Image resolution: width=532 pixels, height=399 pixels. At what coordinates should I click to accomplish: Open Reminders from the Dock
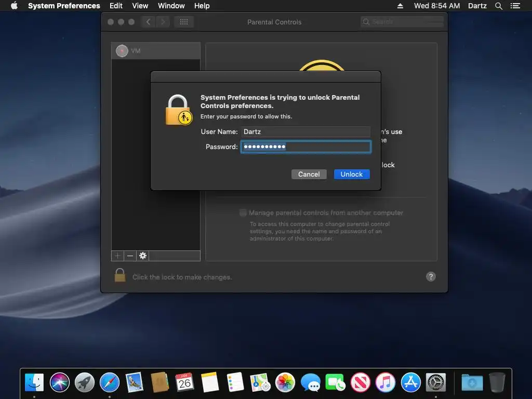235,382
